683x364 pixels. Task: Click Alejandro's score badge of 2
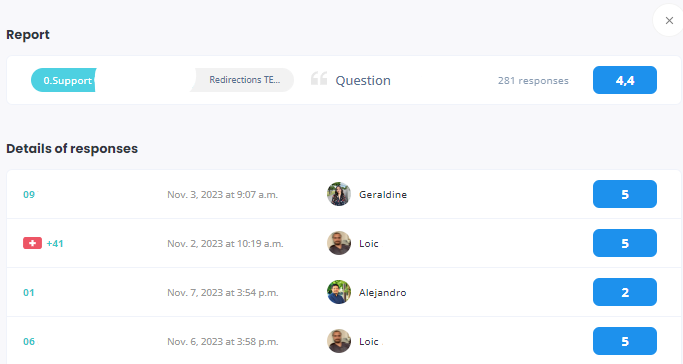click(x=625, y=292)
